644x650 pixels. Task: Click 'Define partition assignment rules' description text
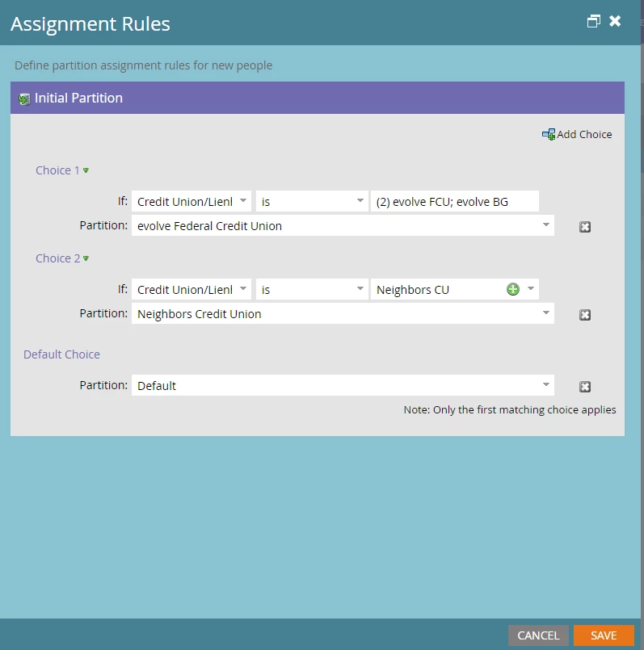pos(143,65)
